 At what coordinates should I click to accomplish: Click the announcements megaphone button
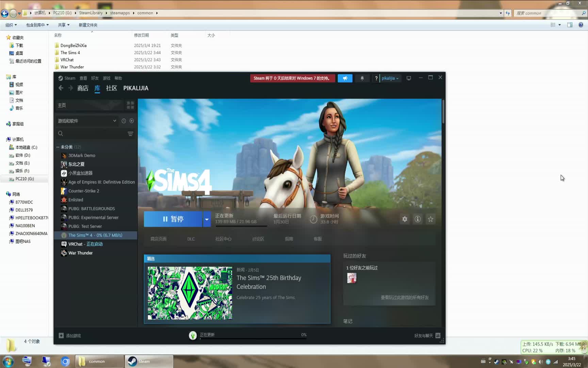tap(345, 78)
